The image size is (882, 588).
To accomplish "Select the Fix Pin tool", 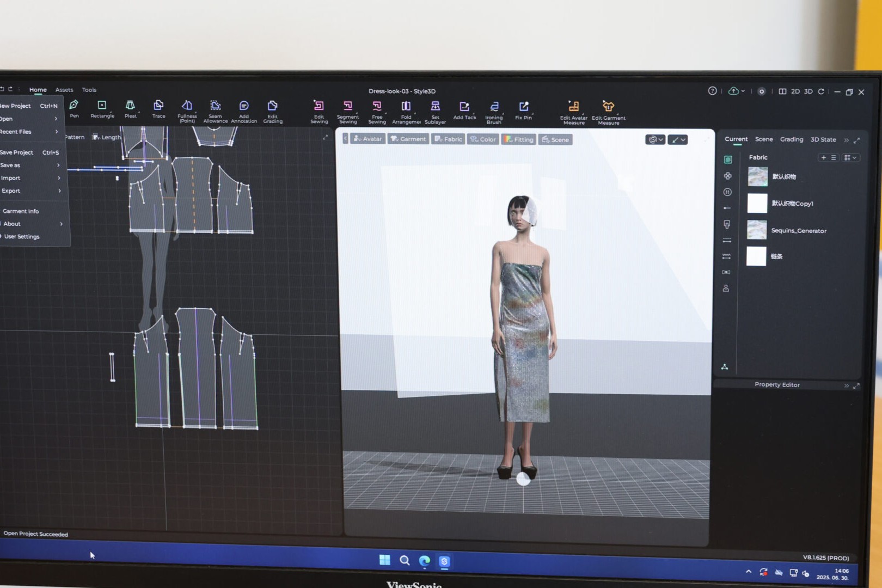I will [523, 110].
